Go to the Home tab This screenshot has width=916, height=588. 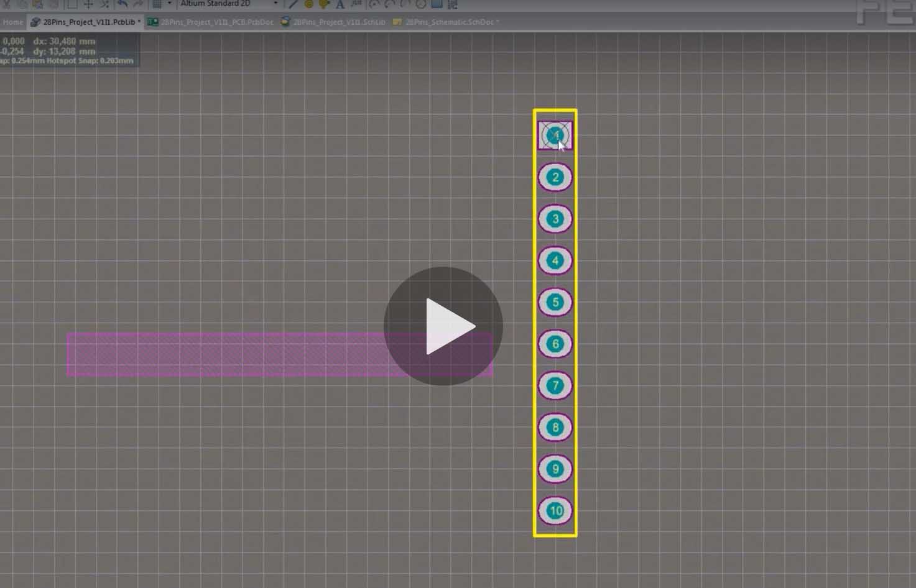point(12,22)
